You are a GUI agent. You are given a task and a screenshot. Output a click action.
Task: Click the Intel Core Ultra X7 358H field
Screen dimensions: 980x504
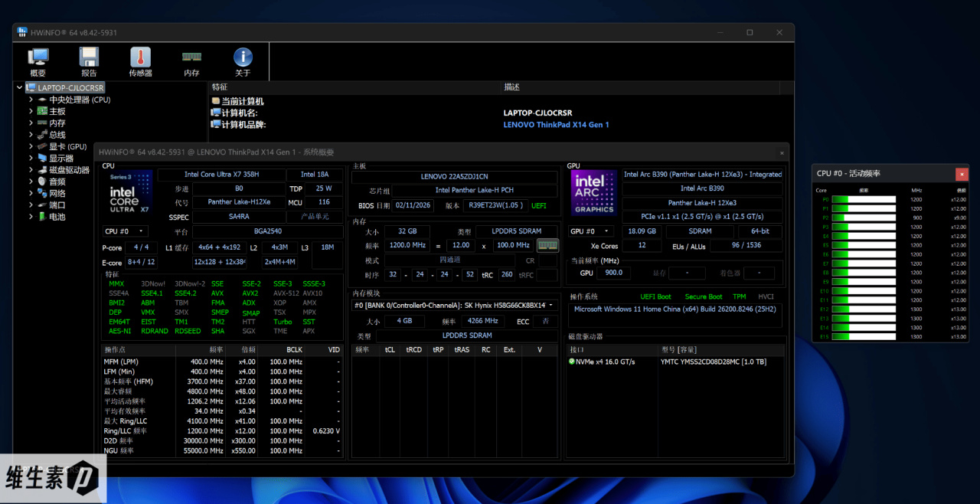(x=222, y=175)
